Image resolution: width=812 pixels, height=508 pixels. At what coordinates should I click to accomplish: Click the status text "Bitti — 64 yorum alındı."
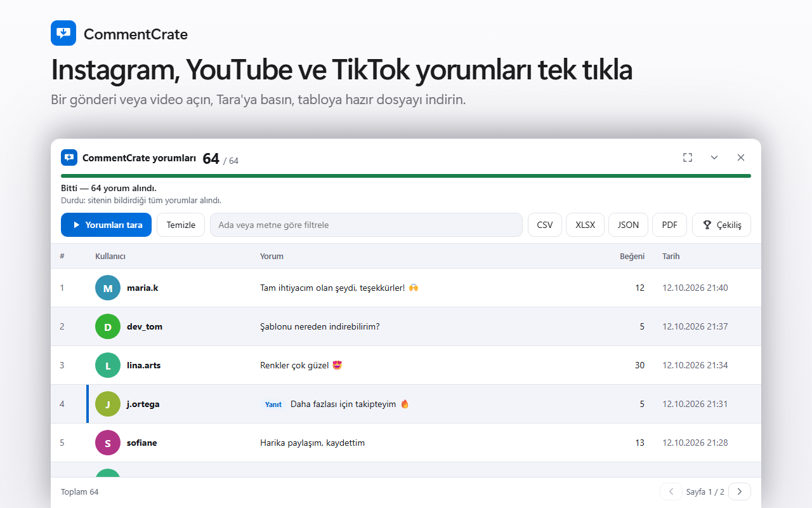(108, 188)
